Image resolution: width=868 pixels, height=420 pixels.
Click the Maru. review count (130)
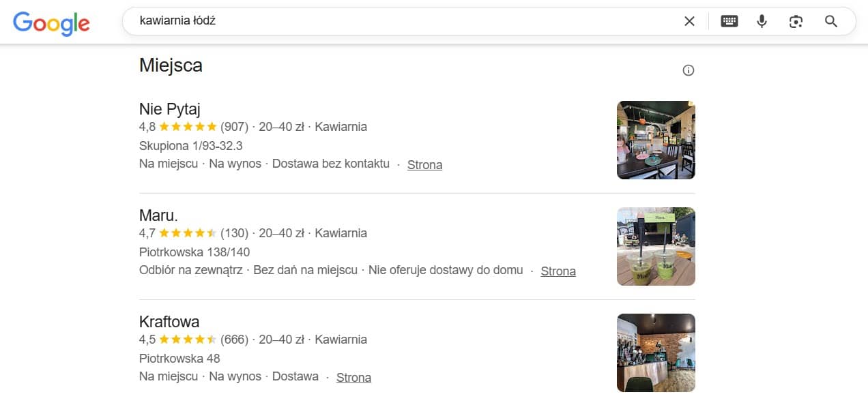[x=234, y=233]
